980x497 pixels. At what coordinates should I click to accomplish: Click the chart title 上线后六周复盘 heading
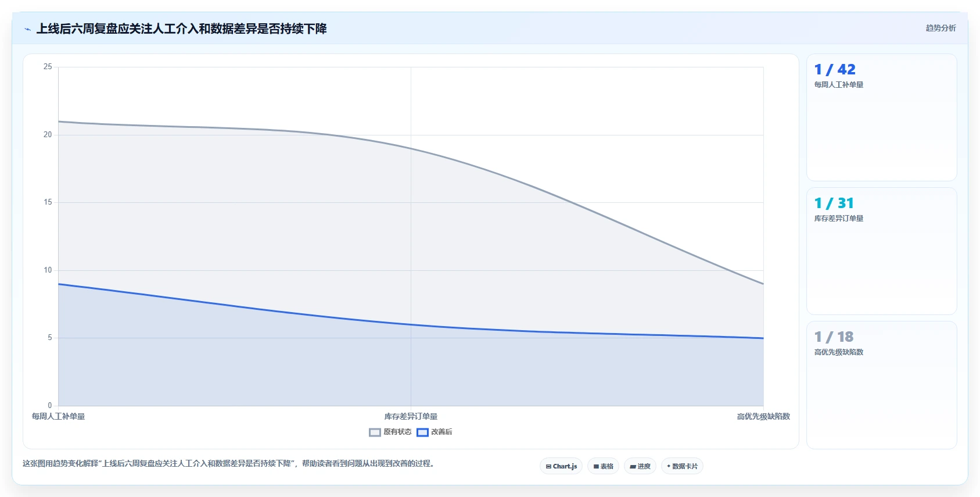point(181,28)
